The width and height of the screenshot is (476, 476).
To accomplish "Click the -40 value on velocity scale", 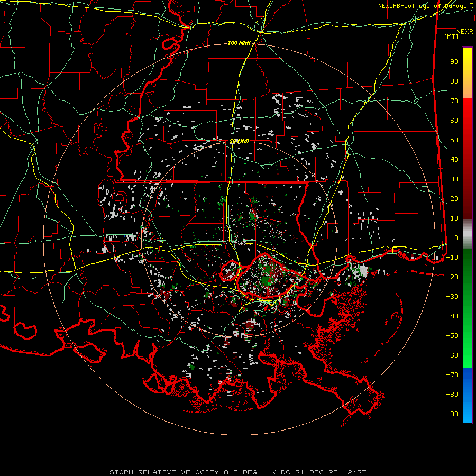I will (x=452, y=316).
